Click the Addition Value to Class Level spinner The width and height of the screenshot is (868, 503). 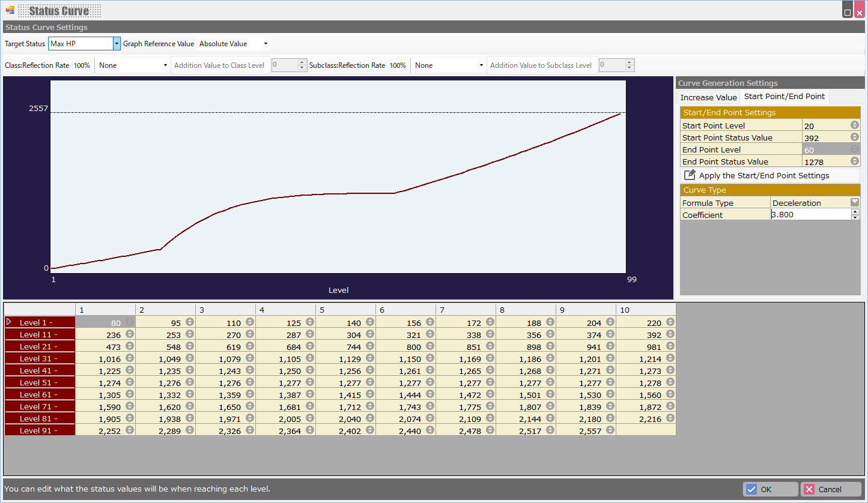[302, 65]
